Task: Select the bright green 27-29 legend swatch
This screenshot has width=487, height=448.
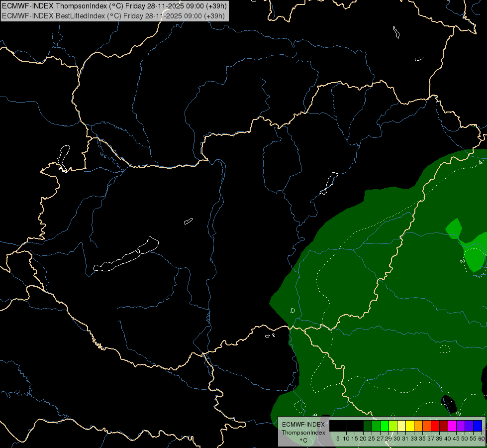Action: click(x=385, y=426)
